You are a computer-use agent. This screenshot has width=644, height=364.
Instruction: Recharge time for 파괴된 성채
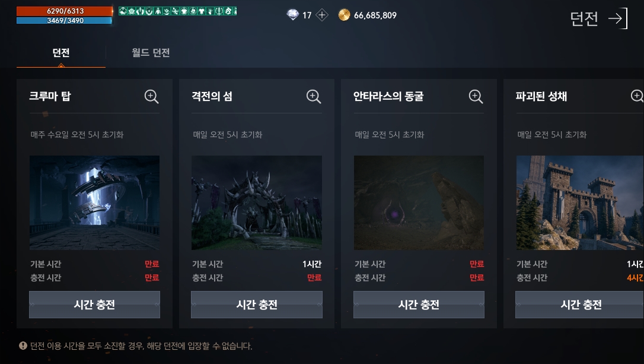579,305
